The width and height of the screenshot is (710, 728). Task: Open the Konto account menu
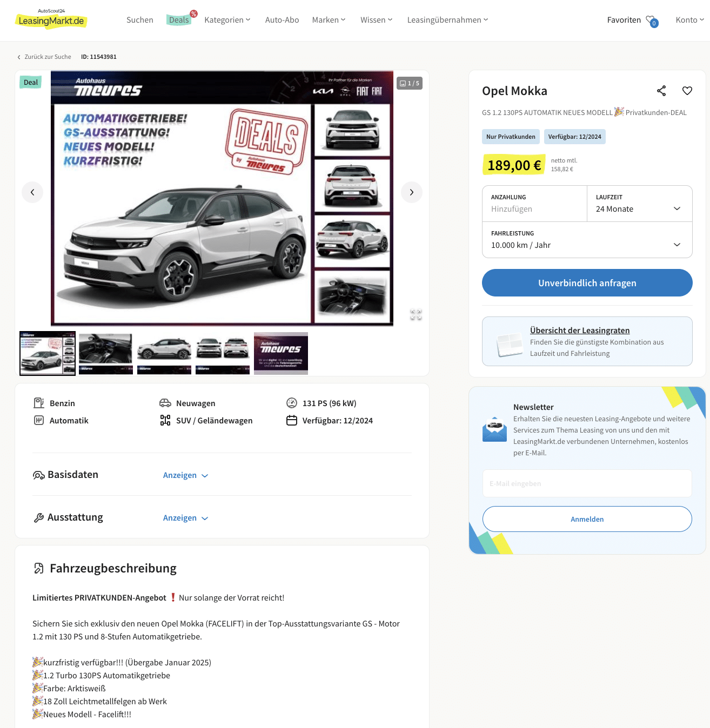point(689,20)
